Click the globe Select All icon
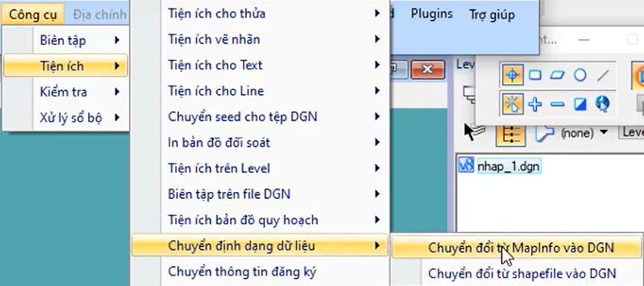644x286 pixels. (603, 104)
